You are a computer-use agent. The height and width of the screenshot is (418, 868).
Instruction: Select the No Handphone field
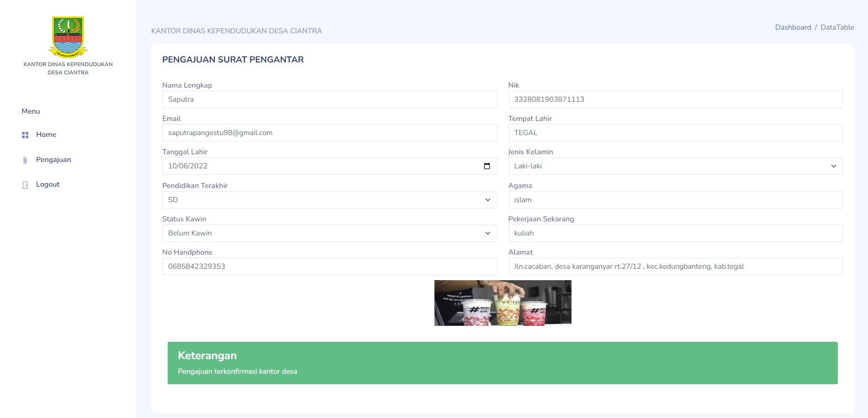click(x=329, y=266)
